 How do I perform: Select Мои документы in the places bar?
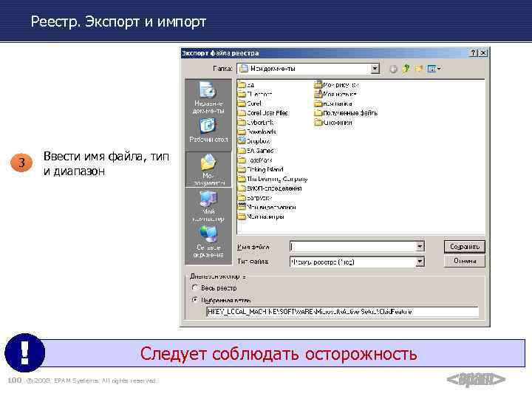(208, 169)
